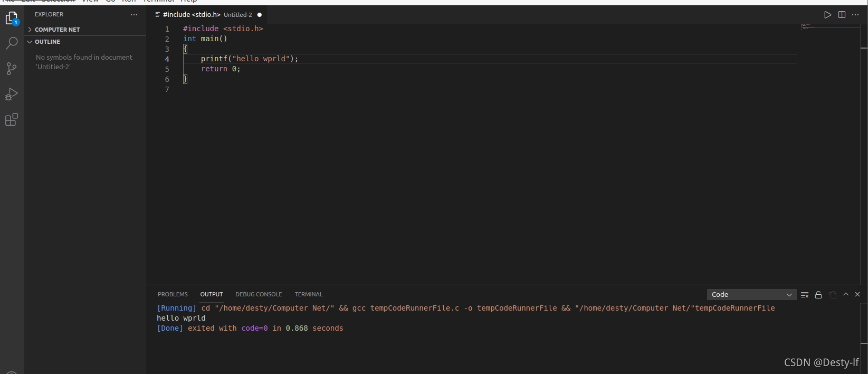
Task: Switch to the DEBUG CONSOLE tab
Action: [x=259, y=294]
